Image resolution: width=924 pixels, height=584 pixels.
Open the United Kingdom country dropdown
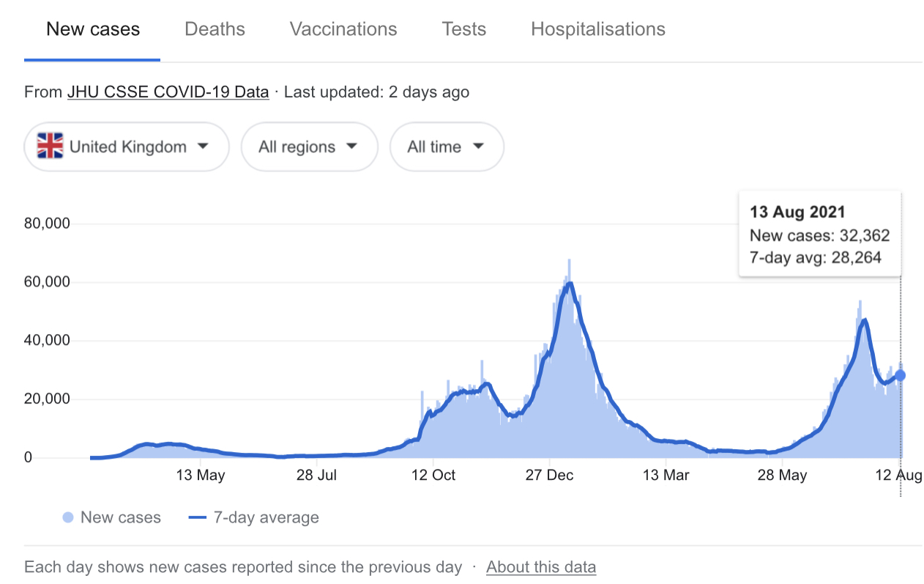click(x=127, y=147)
